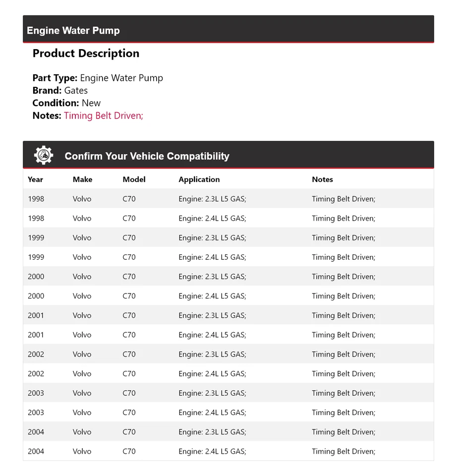Click the Application column header
457x476 pixels.
pyautogui.click(x=199, y=179)
